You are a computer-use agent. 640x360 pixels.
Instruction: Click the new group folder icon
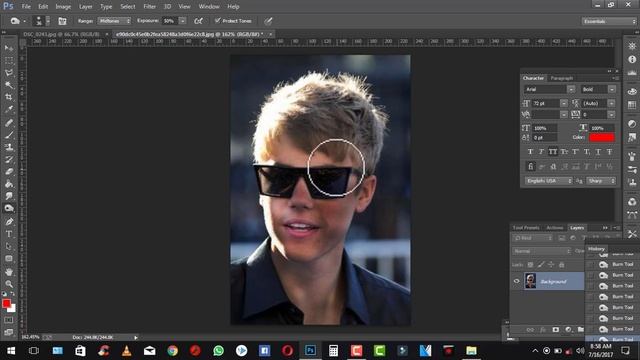click(580, 329)
